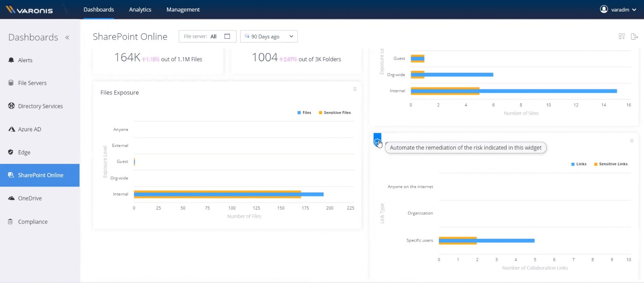
Task: Expand the 90 Days ago dropdown
Action: (269, 36)
